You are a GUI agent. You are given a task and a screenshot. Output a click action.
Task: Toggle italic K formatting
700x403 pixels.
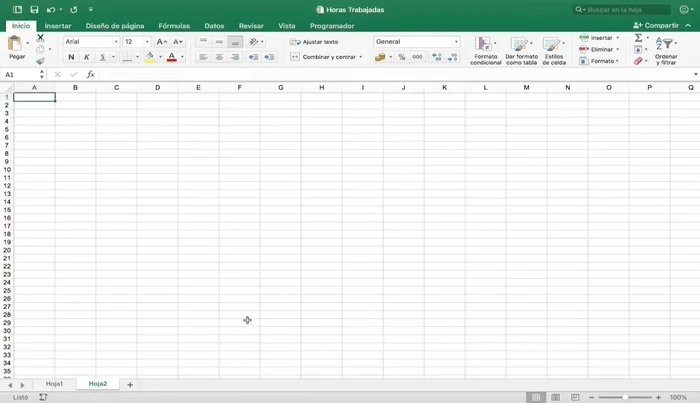point(87,57)
